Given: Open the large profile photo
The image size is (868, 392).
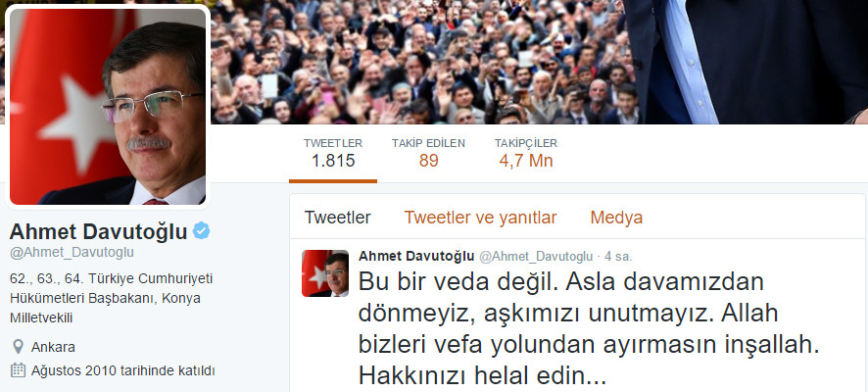Looking at the screenshot, I should pos(108,107).
